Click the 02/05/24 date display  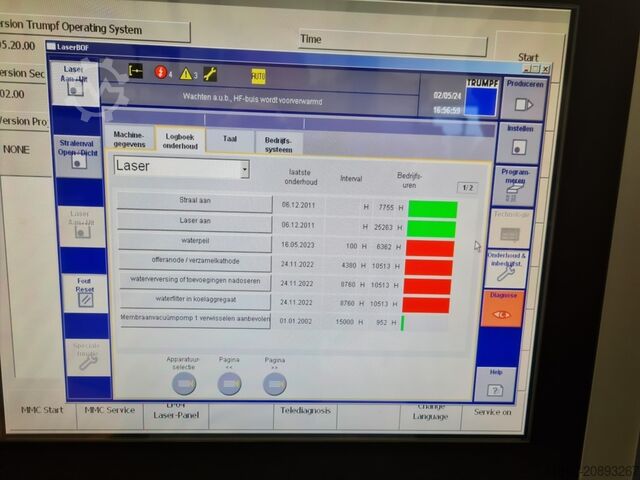447,96
